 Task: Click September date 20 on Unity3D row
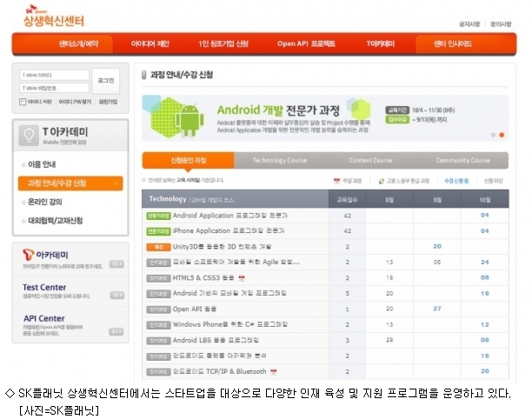point(437,247)
